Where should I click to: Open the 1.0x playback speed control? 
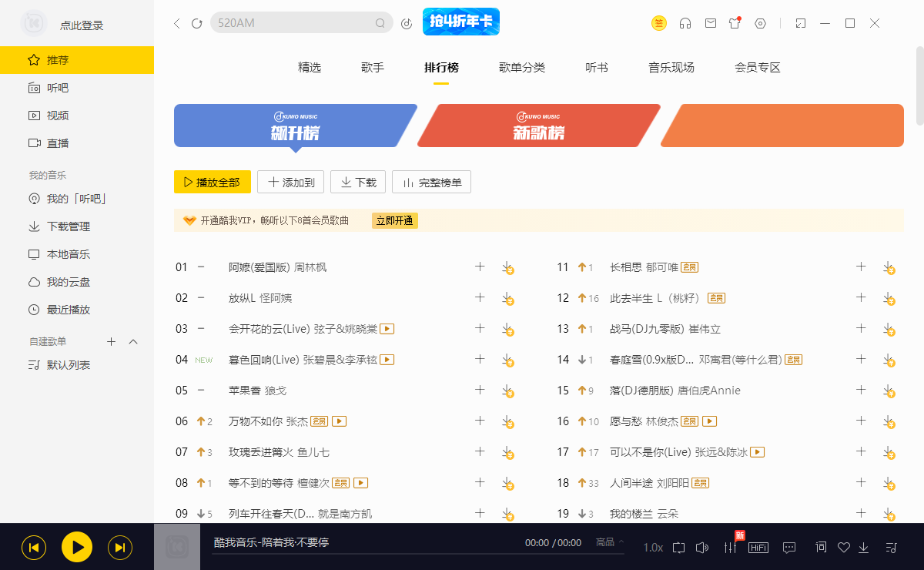coord(653,548)
